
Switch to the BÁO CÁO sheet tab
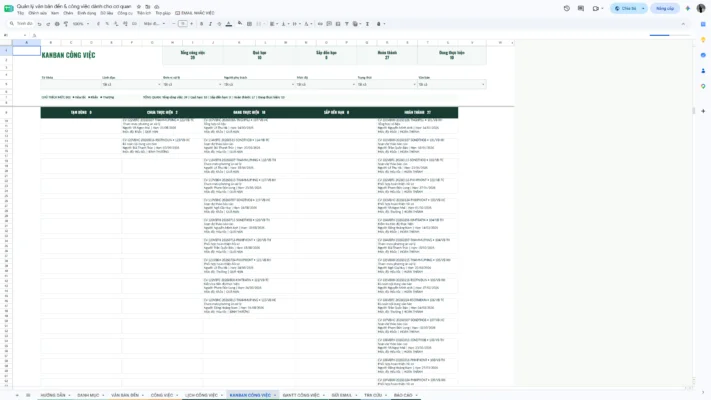coord(403,395)
